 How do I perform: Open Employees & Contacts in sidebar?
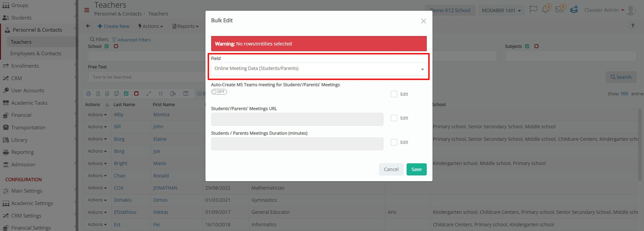pyautogui.click(x=36, y=53)
